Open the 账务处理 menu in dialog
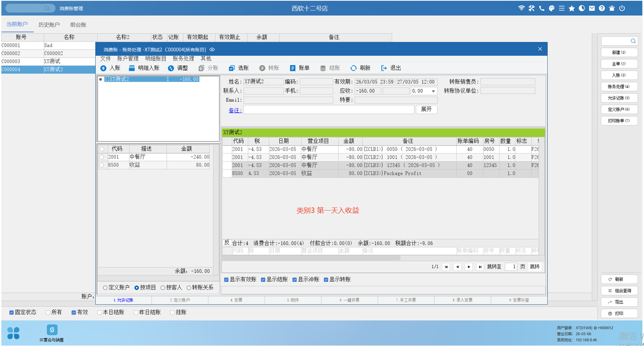 183,58
